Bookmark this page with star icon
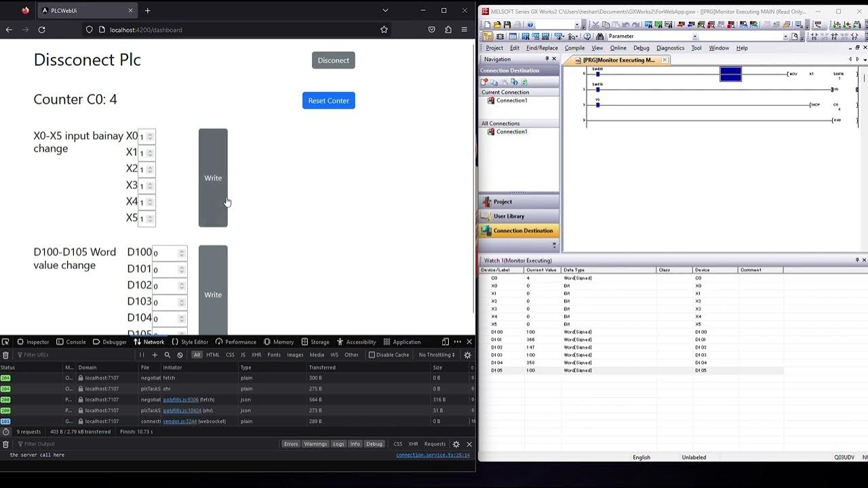The width and height of the screenshot is (868, 488). tap(384, 30)
